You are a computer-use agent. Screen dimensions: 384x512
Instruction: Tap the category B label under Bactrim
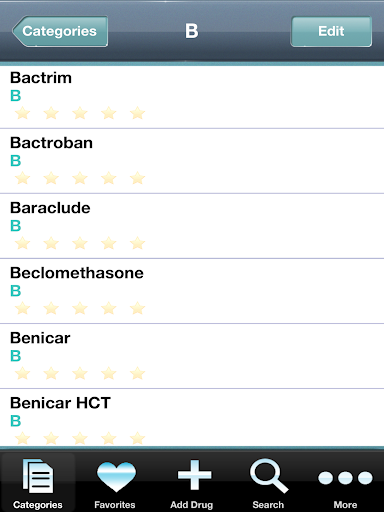pos(16,96)
